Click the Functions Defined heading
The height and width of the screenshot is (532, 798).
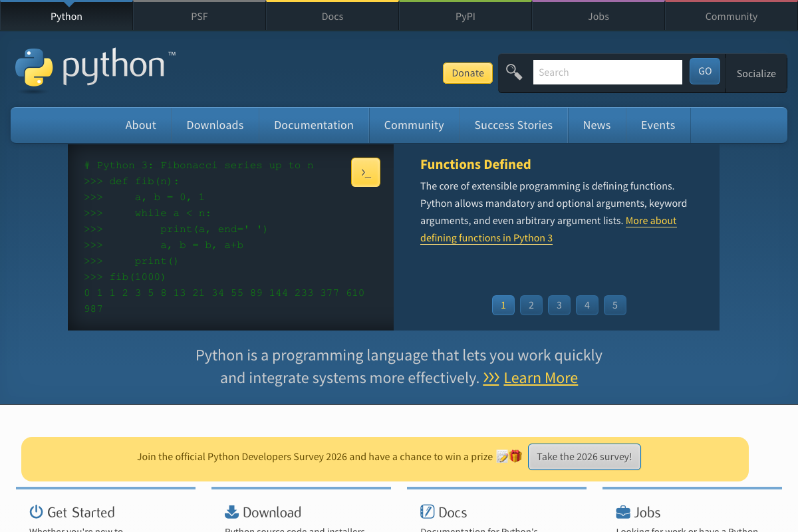(475, 164)
